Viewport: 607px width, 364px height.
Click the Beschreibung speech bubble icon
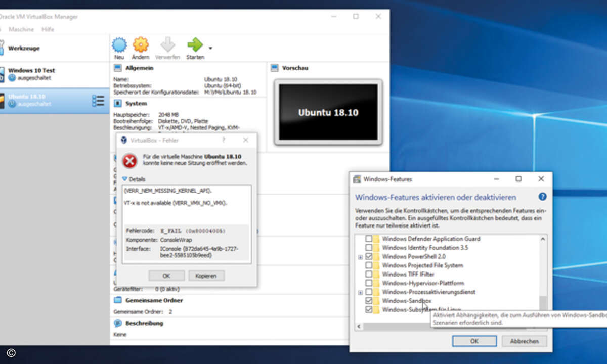click(x=117, y=323)
